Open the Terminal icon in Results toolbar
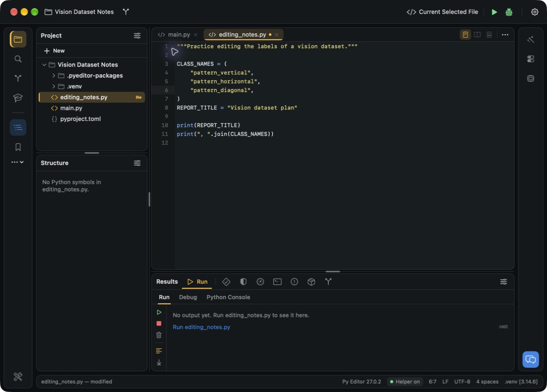 tap(277, 282)
